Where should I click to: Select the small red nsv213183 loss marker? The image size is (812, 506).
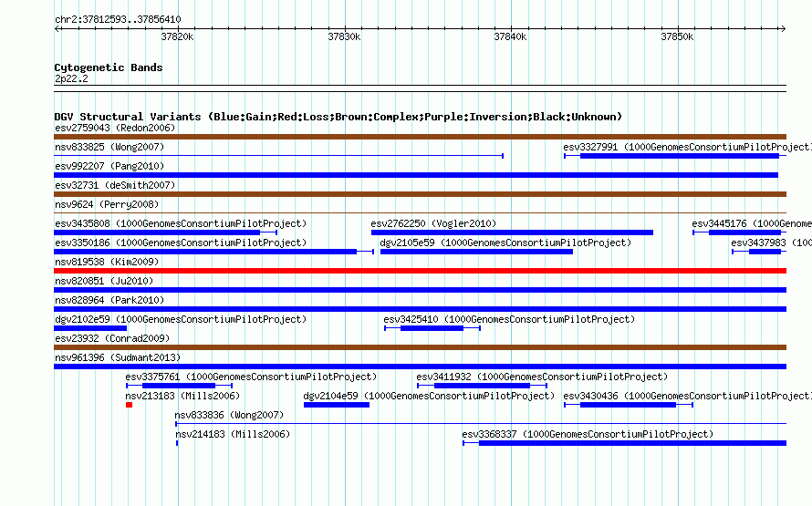tap(129, 405)
